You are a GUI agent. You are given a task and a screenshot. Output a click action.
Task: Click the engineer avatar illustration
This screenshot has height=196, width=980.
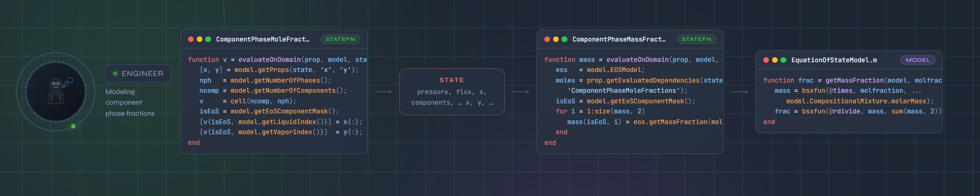56,91
